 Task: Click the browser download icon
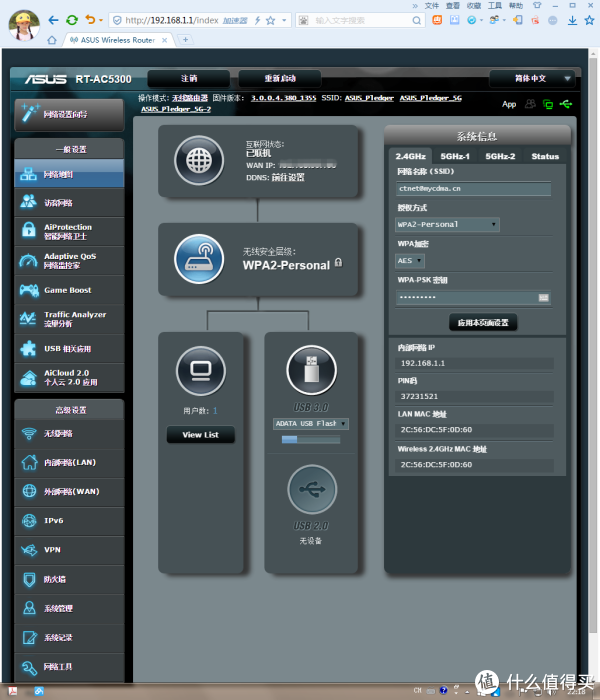click(572, 20)
